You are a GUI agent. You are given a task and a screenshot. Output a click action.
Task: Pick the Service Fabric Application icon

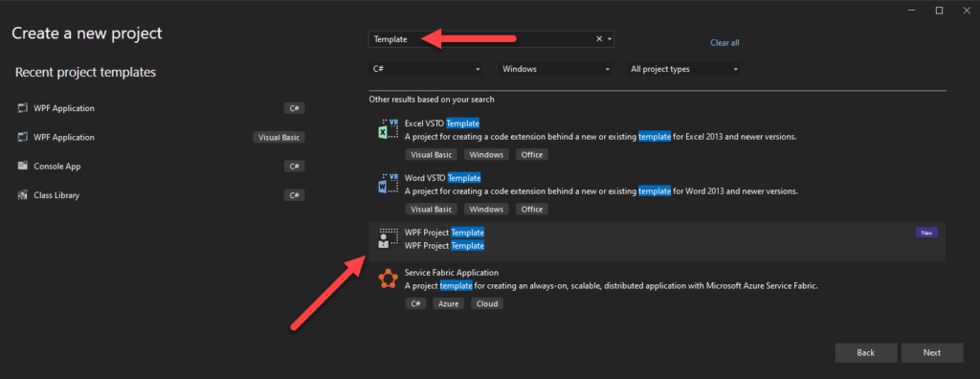(389, 279)
